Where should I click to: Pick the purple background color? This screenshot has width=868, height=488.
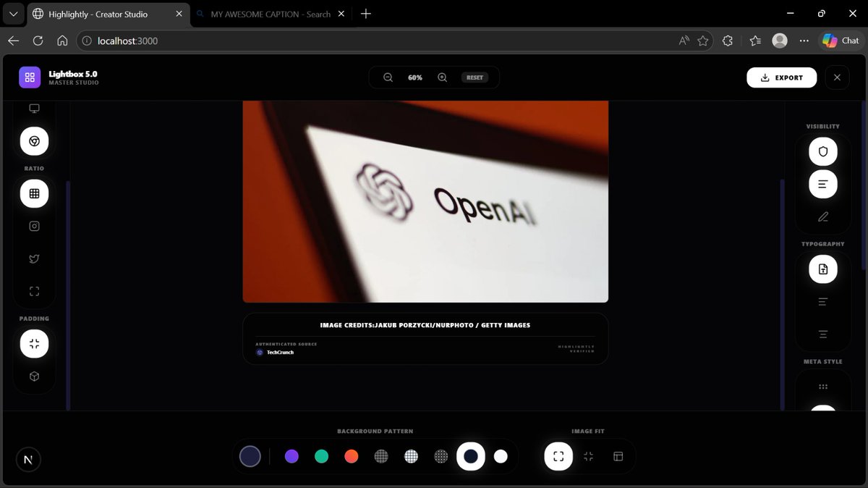click(292, 456)
